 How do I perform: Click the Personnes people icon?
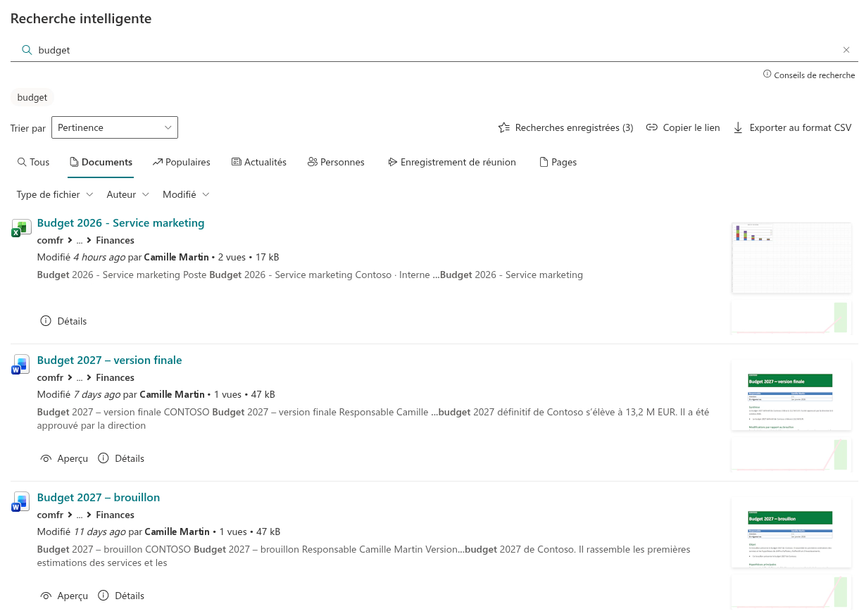[313, 162]
